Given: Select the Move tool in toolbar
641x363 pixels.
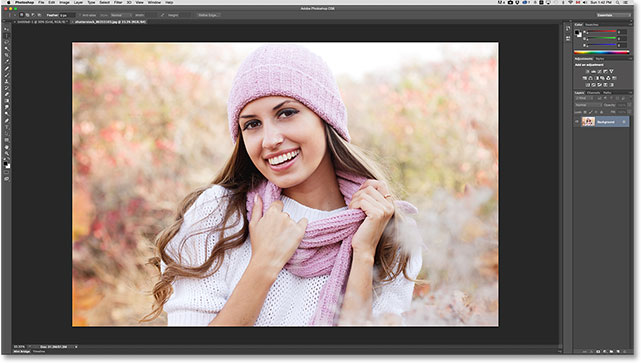Looking at the screenshot, I should 7,29.
